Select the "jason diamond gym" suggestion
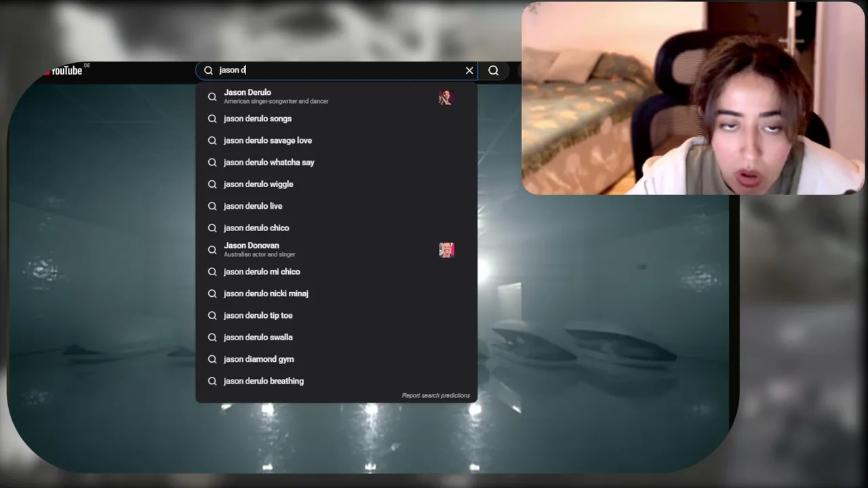Viewport: 868px width, 488px height. click(336, 359)
